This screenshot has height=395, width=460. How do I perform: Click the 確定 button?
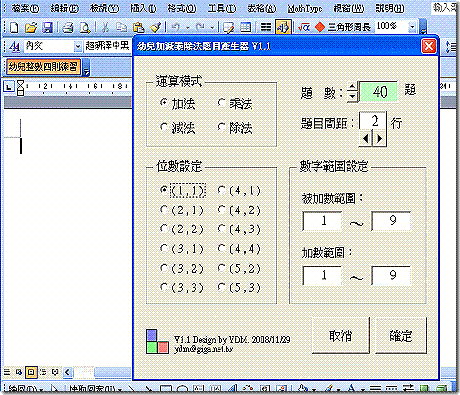coord(401,335)
